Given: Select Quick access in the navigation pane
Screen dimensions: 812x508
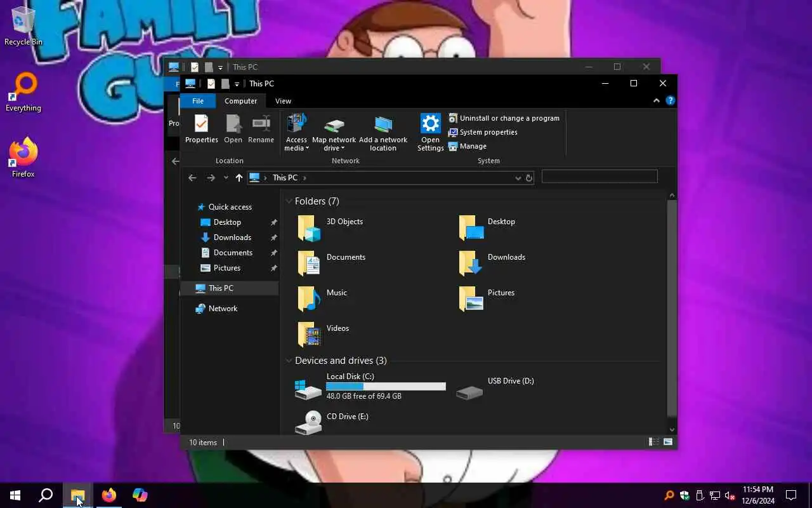Looking at the screenshot, I should point(230,207).
